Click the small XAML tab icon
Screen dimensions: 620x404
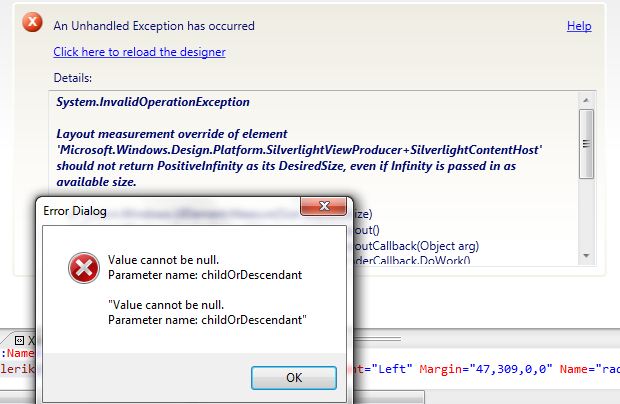click(x=17, y=340)
